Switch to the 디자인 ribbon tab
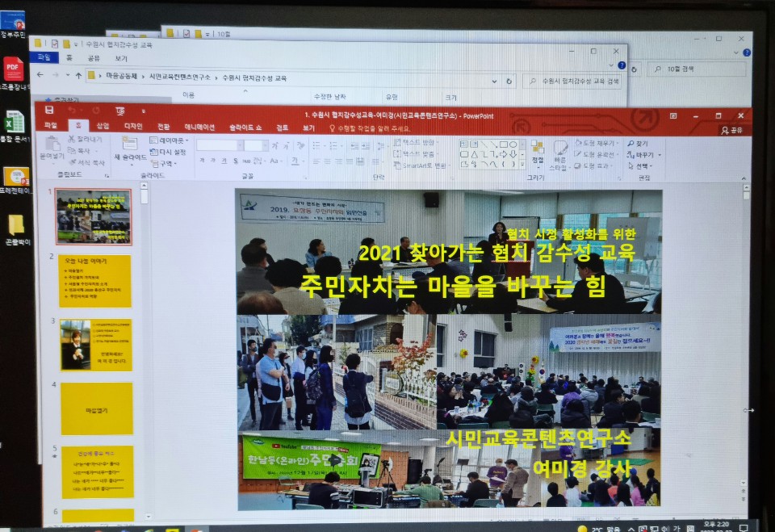Screen dimensions: 775x532 pos(133,126)
